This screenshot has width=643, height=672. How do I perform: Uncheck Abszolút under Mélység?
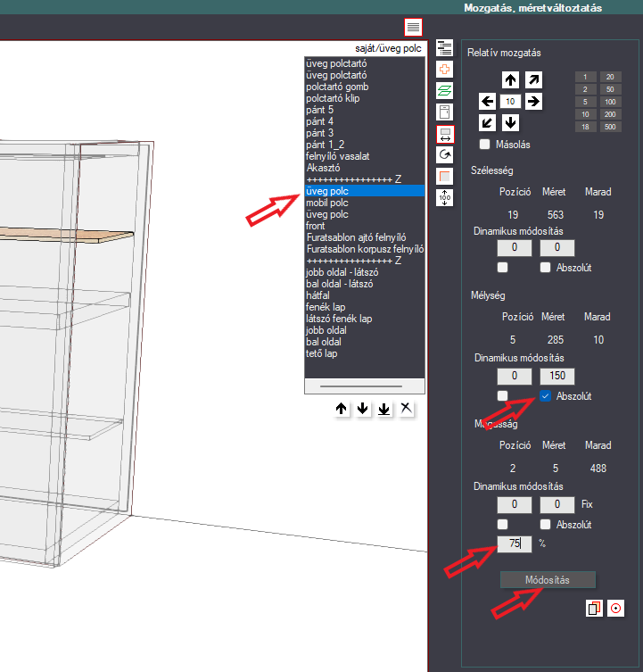(545, 395)
